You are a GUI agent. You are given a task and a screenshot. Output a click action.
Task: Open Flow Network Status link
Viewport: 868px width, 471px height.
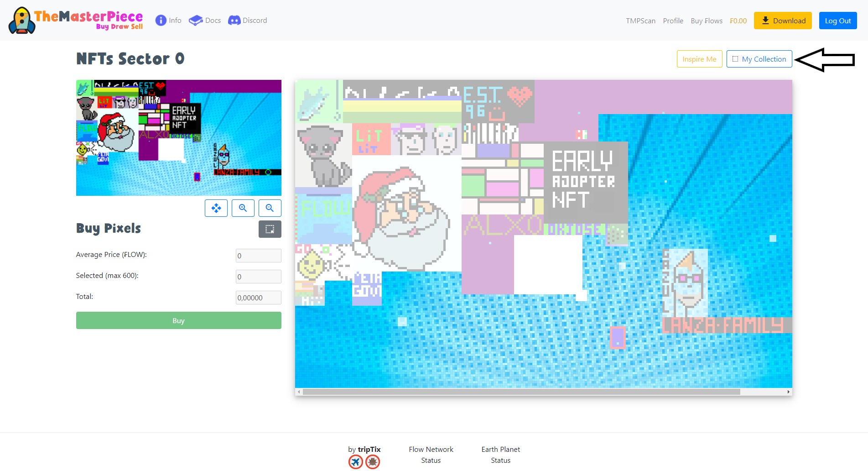(431, 455)
